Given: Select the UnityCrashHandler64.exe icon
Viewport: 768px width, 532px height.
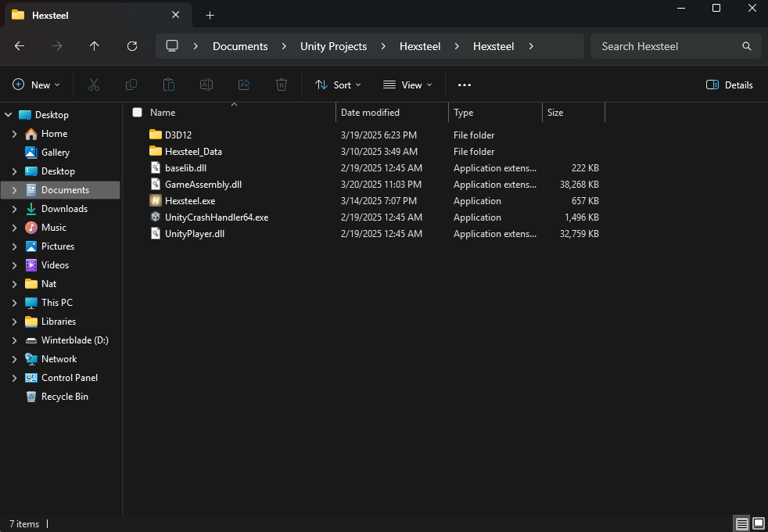Looking at the screenshot, I should [156, 217].
